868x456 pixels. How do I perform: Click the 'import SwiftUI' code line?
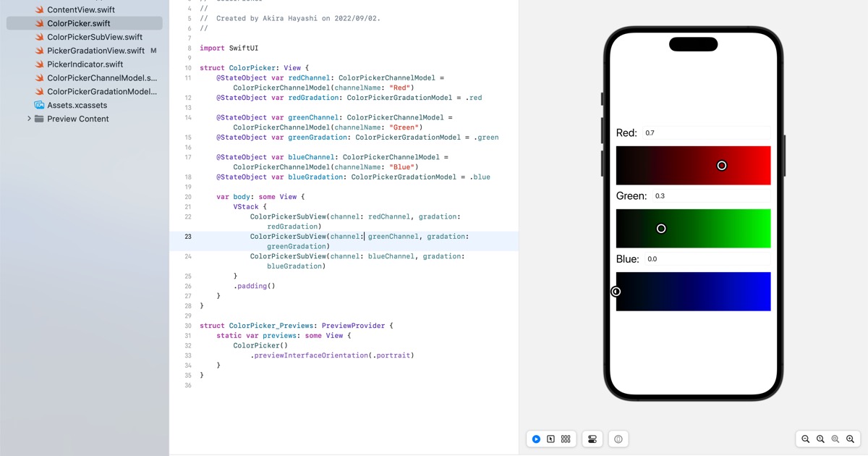coord(229,48)
